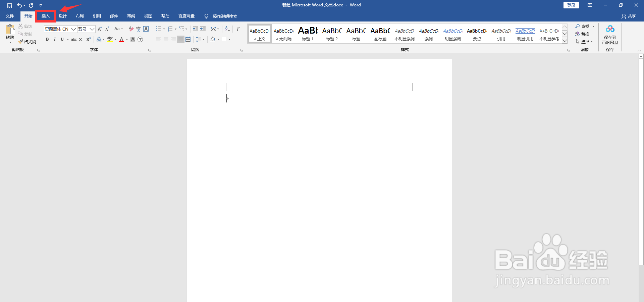Click the numbered list icon
The height and width of the screenshot is (302, 644).
170,29
